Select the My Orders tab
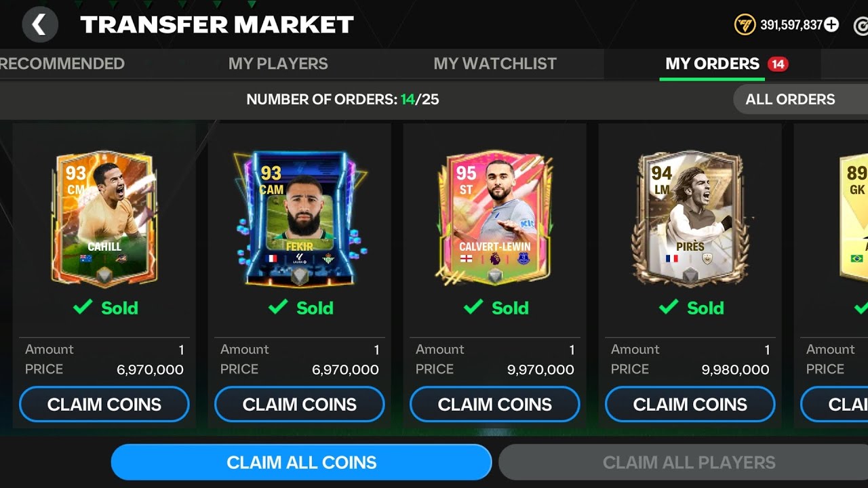The height and width of the screenshot is (488, 868). [712, 64]
